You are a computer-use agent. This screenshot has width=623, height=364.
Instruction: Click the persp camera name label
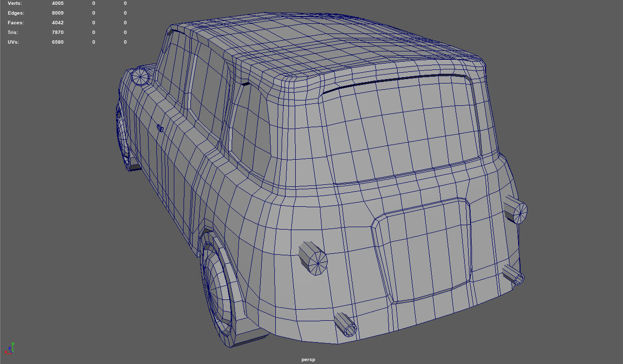pos(308,360)
